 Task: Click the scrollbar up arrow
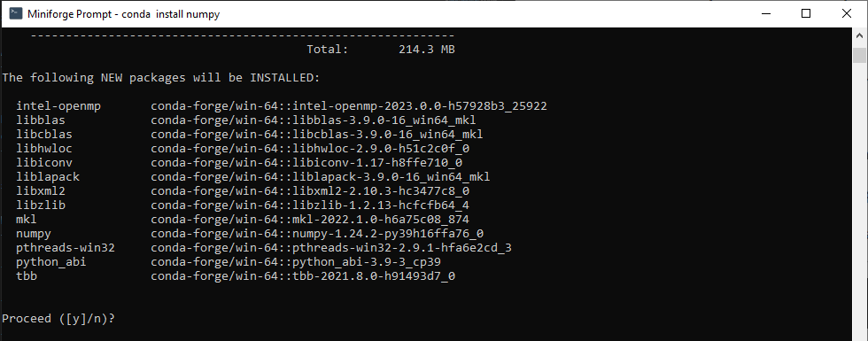click(859, 36)
